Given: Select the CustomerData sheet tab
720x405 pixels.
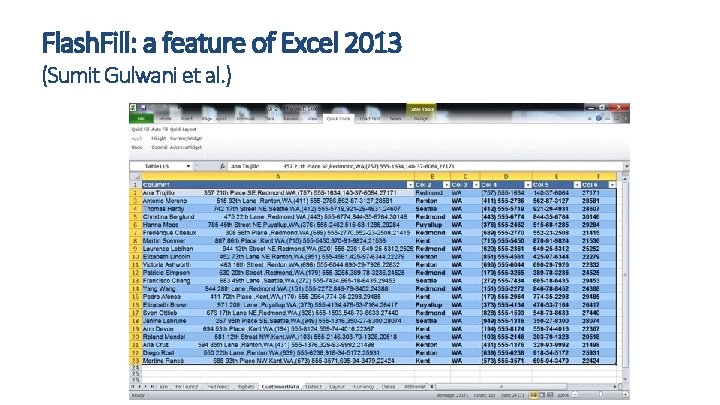Looking at the screenshot, I should point(280,387).
